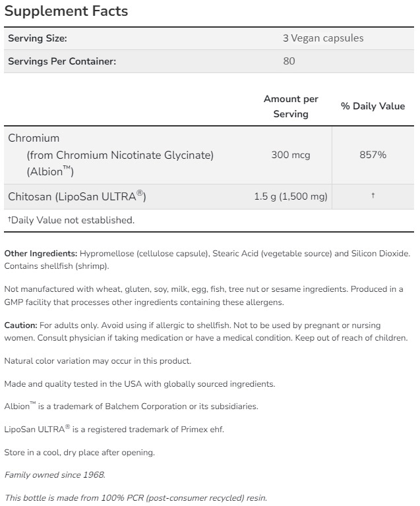Click the Amount per Serving column header
This screenshot has width=420, height=506.
coord(291,106)
